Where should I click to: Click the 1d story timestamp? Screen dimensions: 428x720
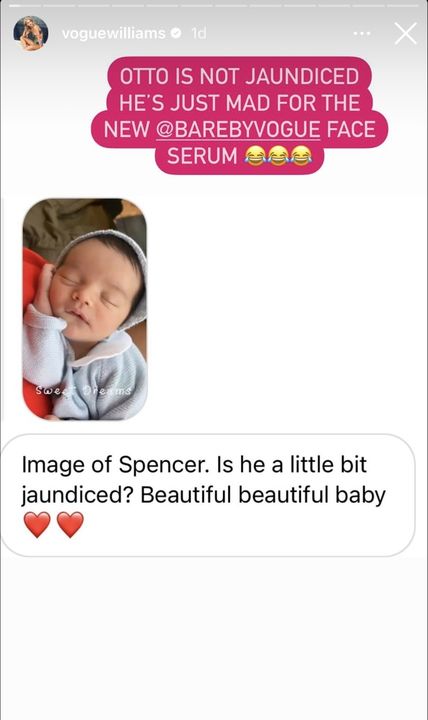pyautogui.click(x=198, y=33)
